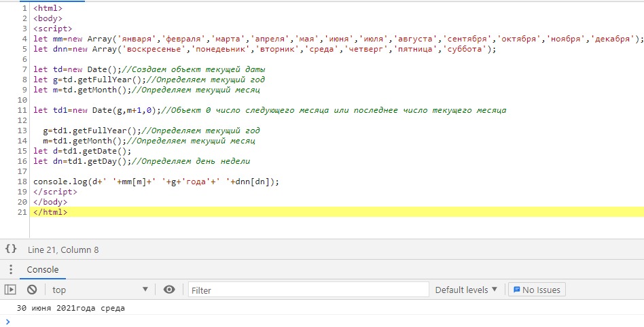Viewport: 644px width, 327px height.
Task: Open the JavaScript context dropdown 'top'
Action: point(100,290)
